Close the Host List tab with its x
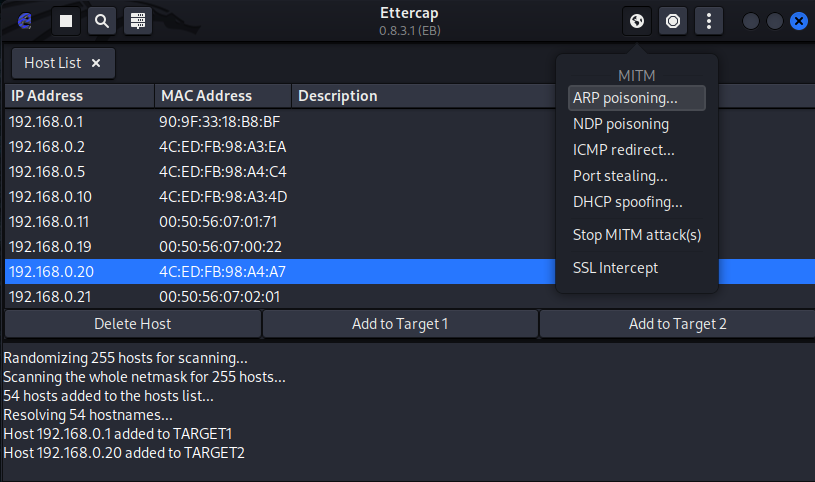The image size is (815, 482). coord(96,63)
